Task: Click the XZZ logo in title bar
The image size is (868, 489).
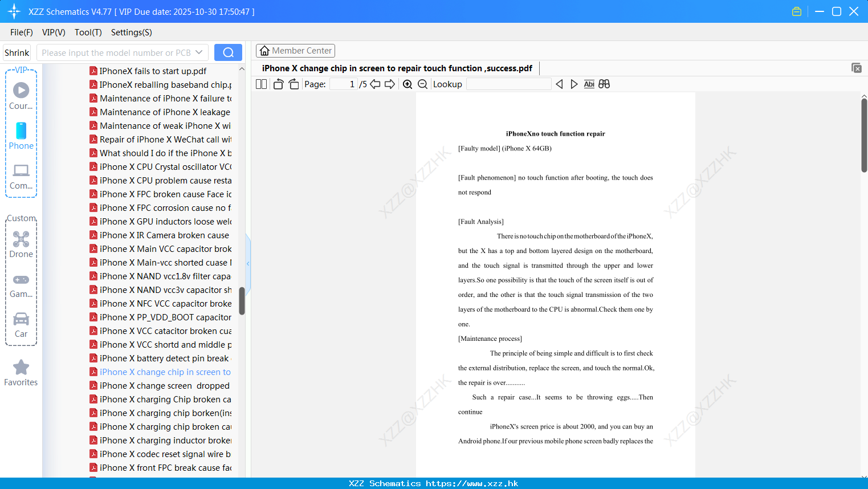Action: coord(14,11)
